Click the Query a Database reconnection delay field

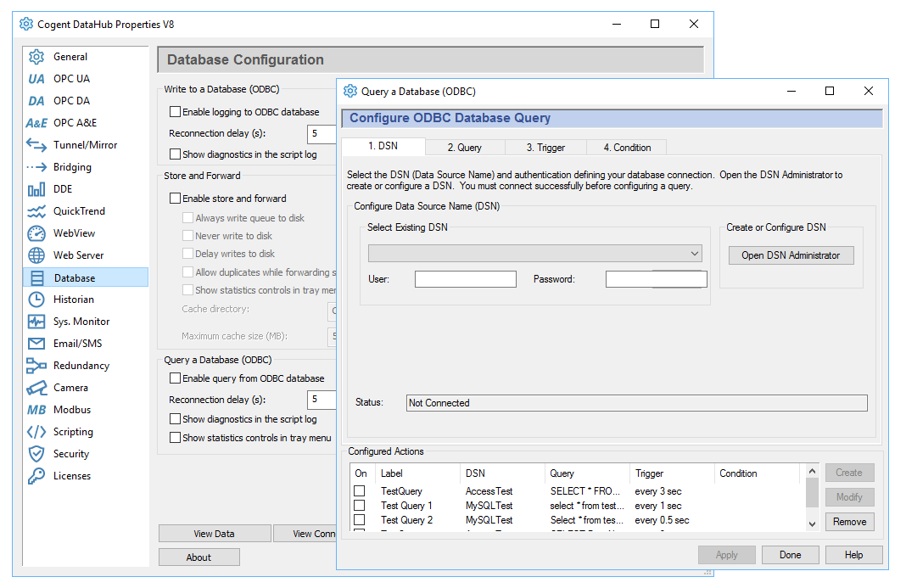click(x=322, y=400)
